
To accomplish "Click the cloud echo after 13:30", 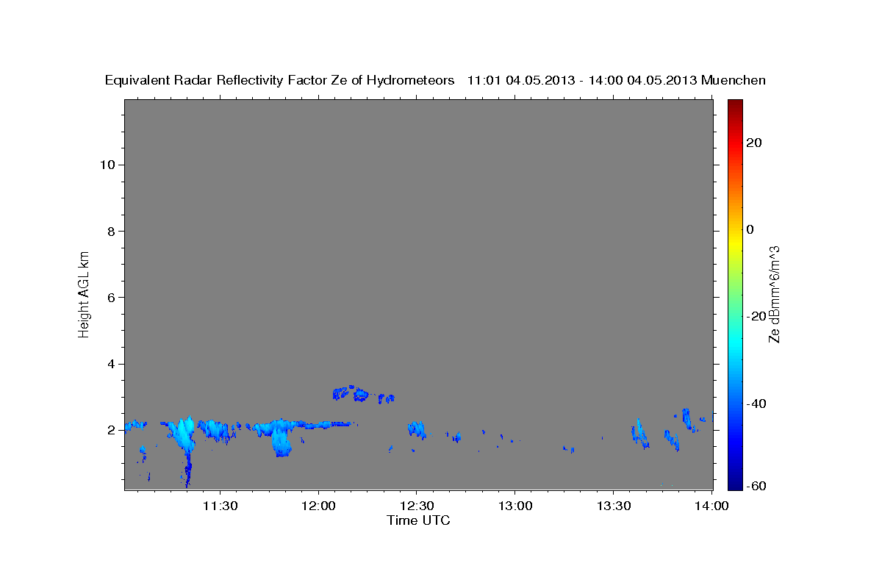I will 639,434.
